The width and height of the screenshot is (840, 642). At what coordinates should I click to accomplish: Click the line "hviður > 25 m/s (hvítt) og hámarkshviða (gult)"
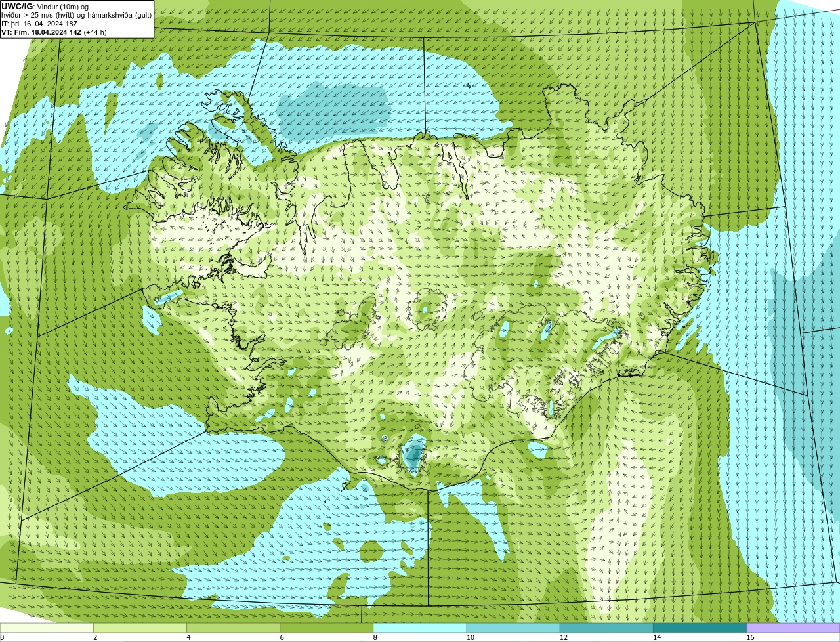[x=77, y=14]
